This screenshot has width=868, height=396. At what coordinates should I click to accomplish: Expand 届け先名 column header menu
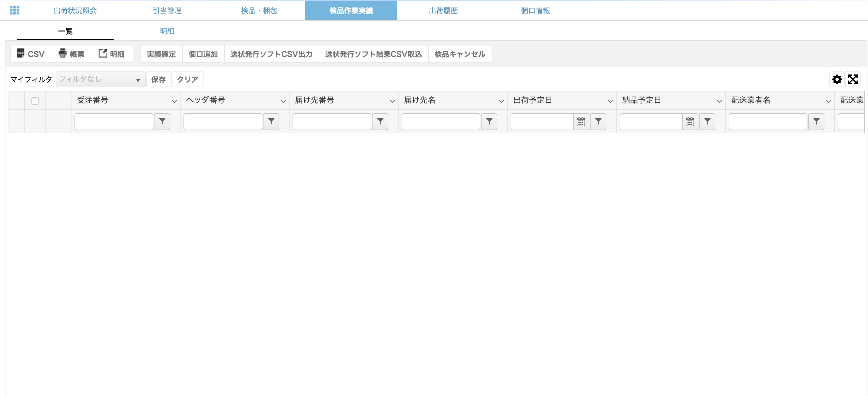click(502, 101)
